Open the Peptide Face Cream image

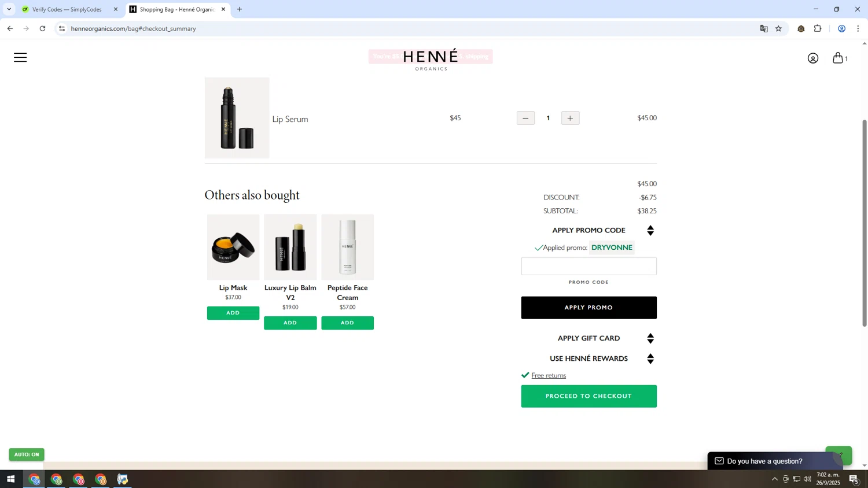pos(347,247)
